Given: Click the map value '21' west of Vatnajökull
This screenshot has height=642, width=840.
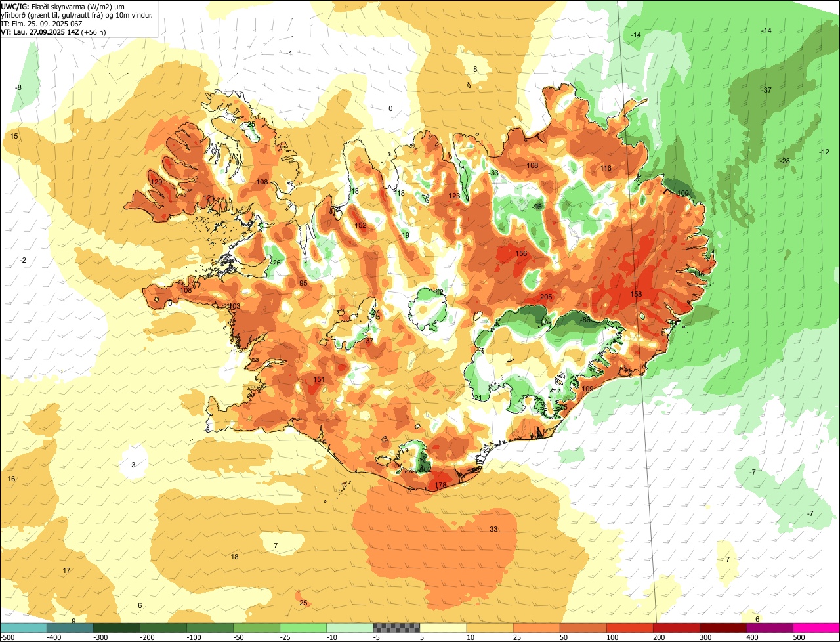Looking at the screenshot, I should [x=478, y=398].
